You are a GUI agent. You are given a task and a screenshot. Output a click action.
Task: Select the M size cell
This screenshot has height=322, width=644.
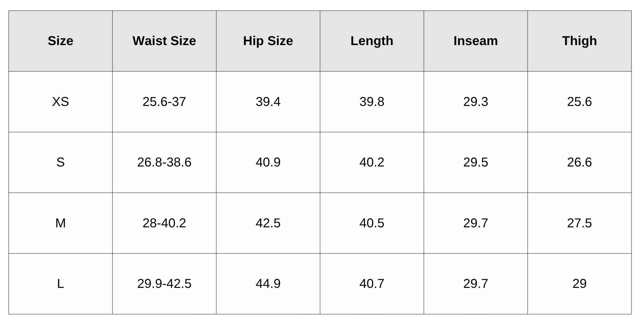tap(61, 223)
